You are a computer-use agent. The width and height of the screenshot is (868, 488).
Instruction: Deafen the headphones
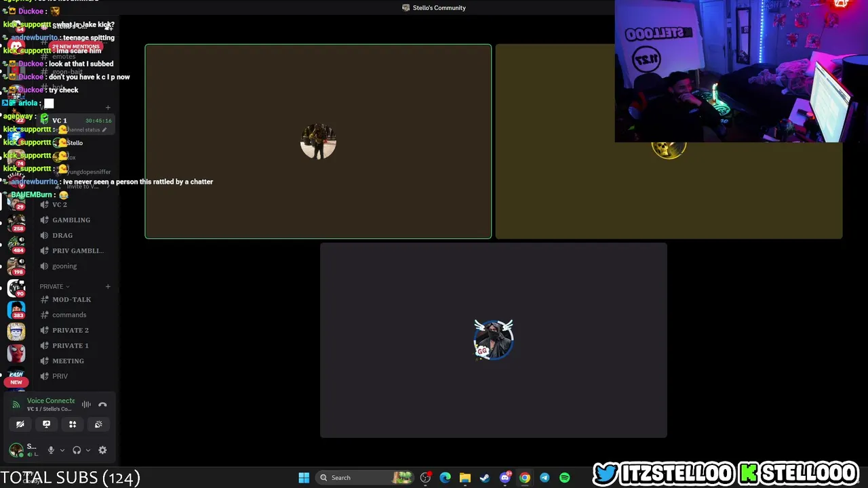tap(77, 450)
